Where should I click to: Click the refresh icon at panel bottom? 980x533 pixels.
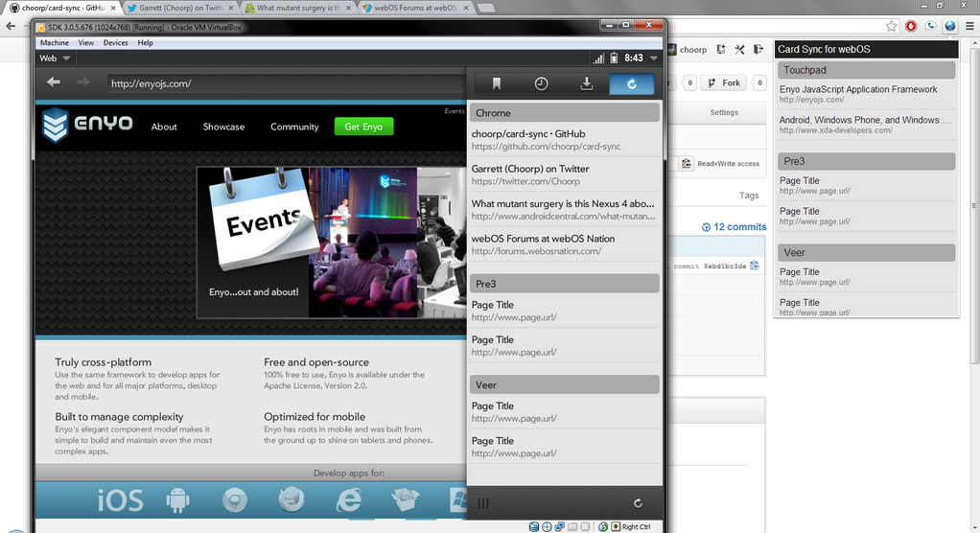(x=638, y=502)
